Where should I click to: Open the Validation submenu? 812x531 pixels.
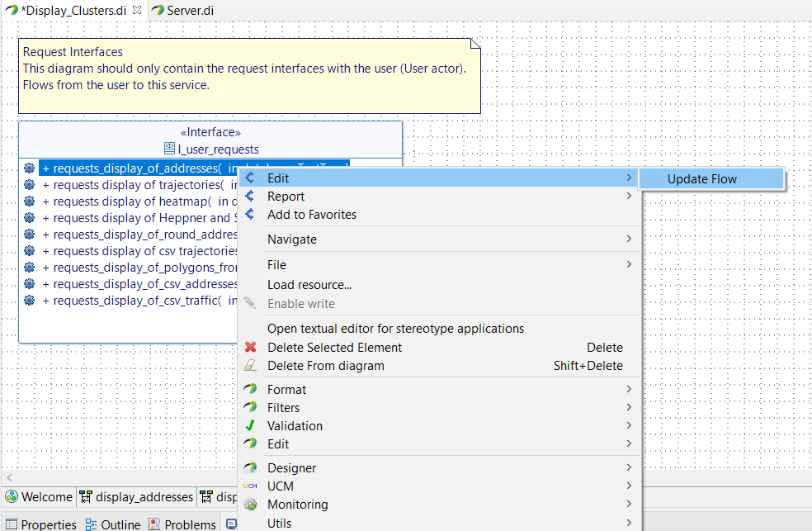(x=440, y=426)
